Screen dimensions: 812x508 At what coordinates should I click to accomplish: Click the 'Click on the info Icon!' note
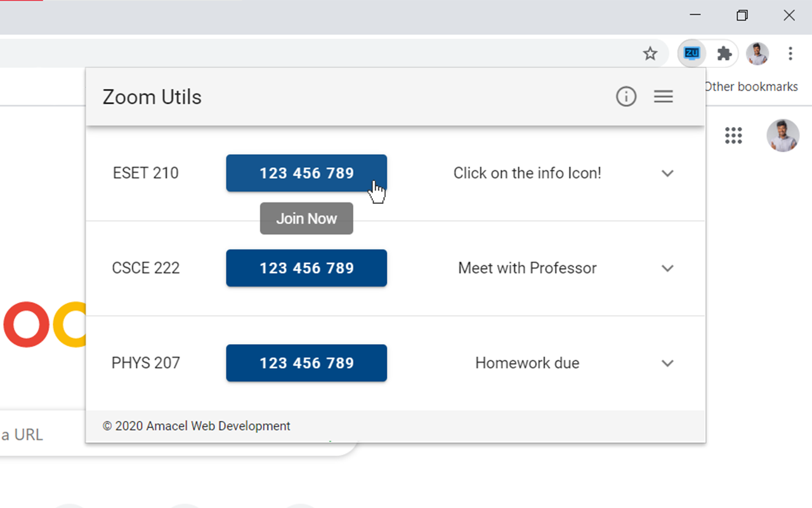tap(527, 173)
